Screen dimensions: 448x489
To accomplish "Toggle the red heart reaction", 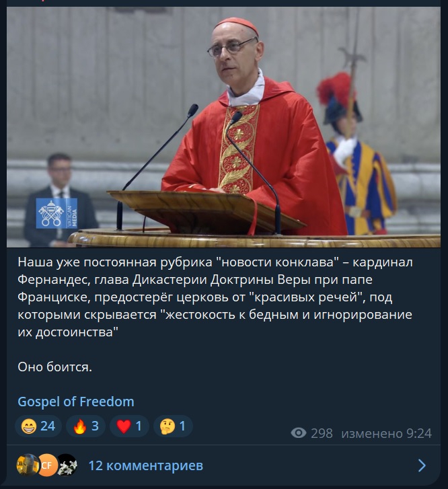I will coord(129,426).
